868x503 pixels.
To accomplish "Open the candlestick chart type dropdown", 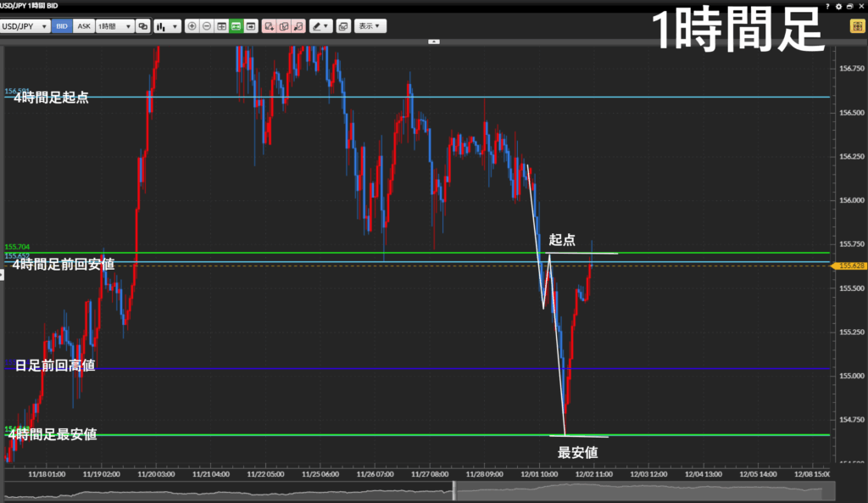I will (x=168, y=26).
